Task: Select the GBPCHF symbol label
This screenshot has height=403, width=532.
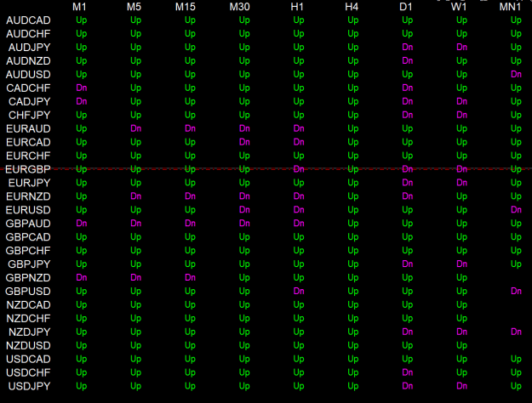Action: (28, 251)
